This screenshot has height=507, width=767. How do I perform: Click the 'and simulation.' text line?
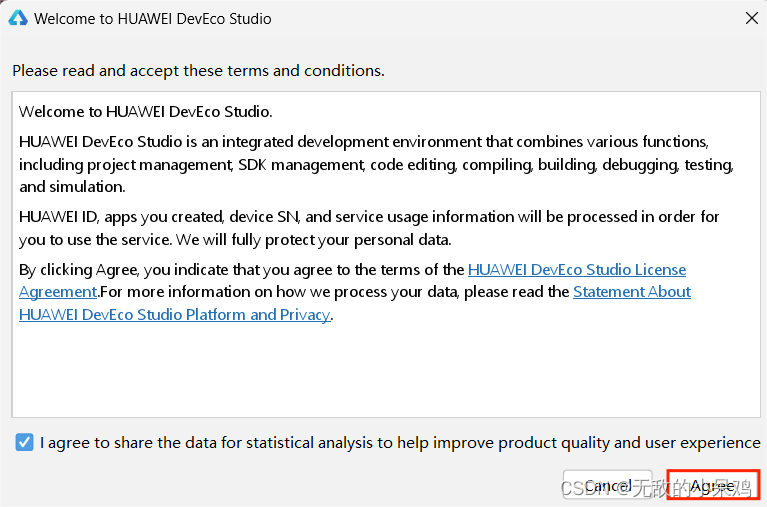pos(72,187)
